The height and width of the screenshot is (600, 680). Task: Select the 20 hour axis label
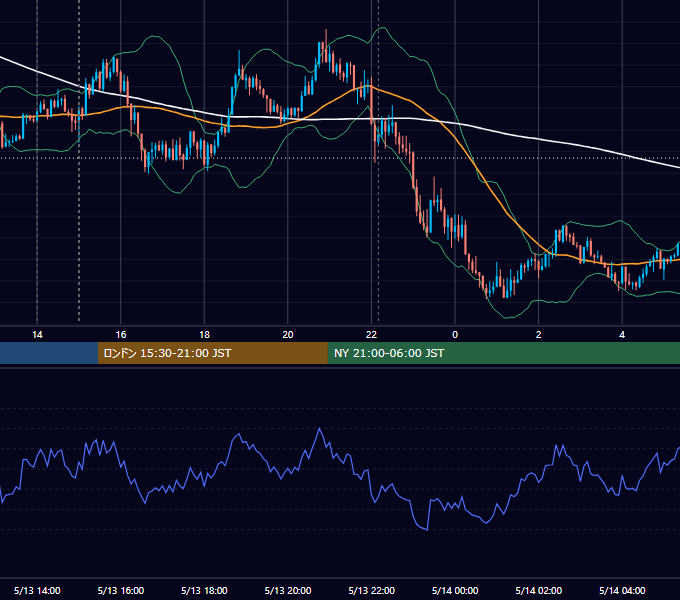coord(288,335)
